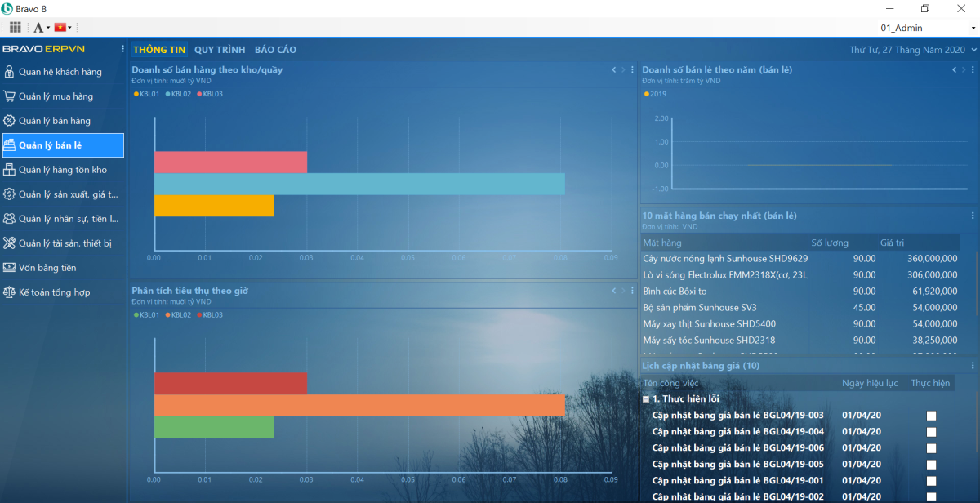This screenshot has width=980, height=503.
Task: Click the Vietnamese flag language icon
Action: (60, 27)
